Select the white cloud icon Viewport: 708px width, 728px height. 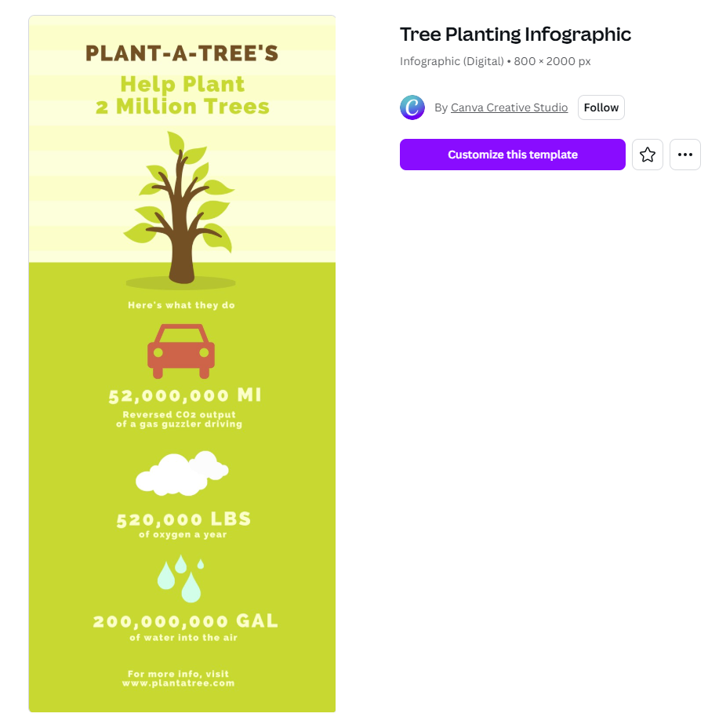[x=181, y=473]
